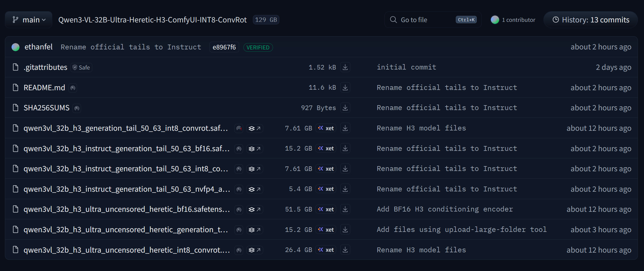This screenshot has width=644, height=271.
Task: Open the instruct_generation_tail_50_63_bf16 file
Action: (126, 149)
